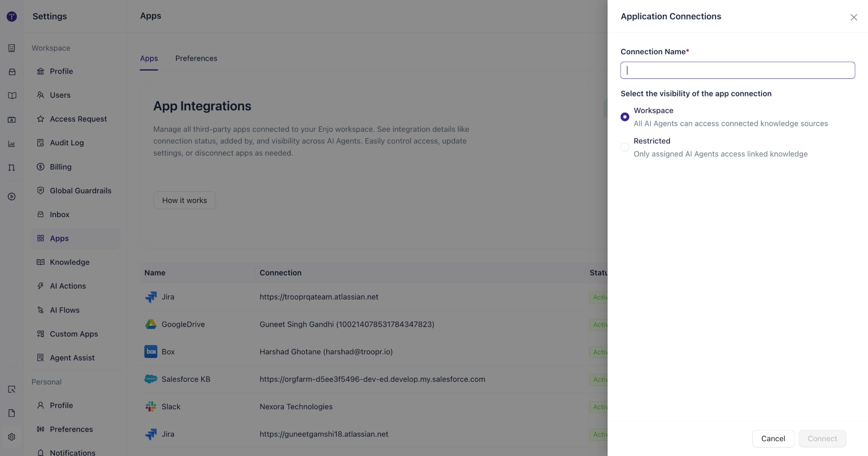Click the Cancel button

pos(773,438)
